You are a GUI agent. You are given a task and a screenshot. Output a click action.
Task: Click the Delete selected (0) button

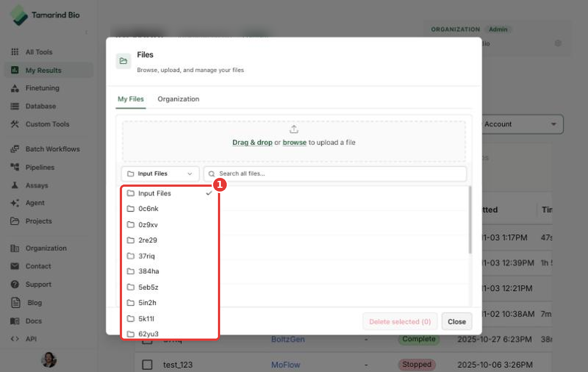point(400,322)
